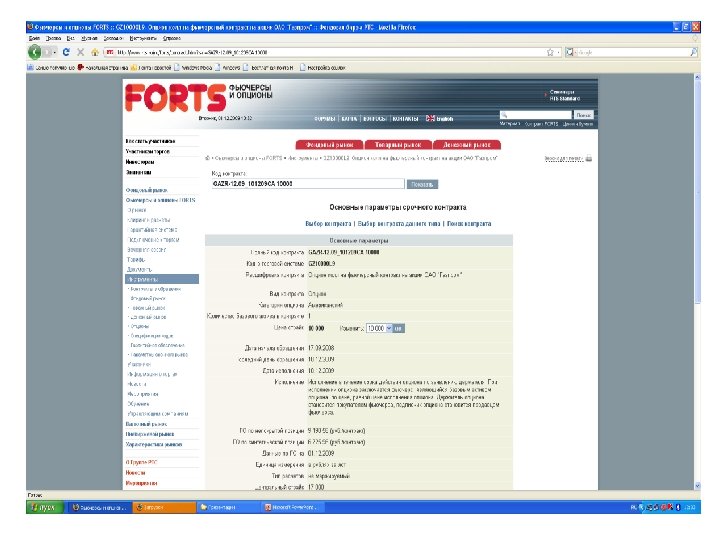Open Участникам торгов in the sidebar

[148, 152]
